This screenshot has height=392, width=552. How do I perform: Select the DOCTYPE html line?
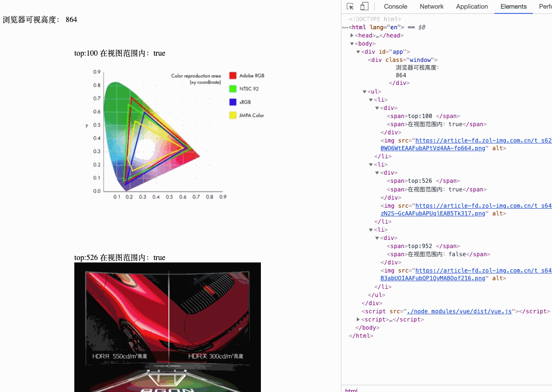[375, 19]
